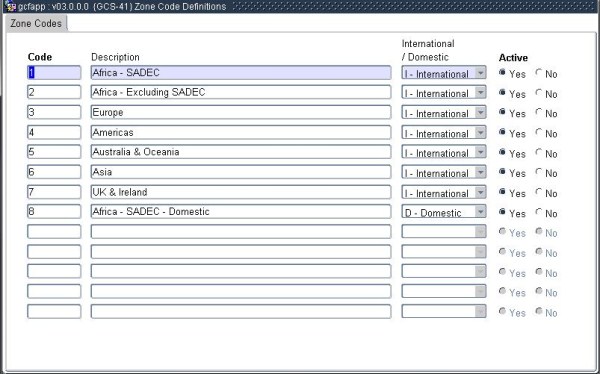Click the Australia & Oceania description field
Screen dimensions: 600x374
coord(241,152)
